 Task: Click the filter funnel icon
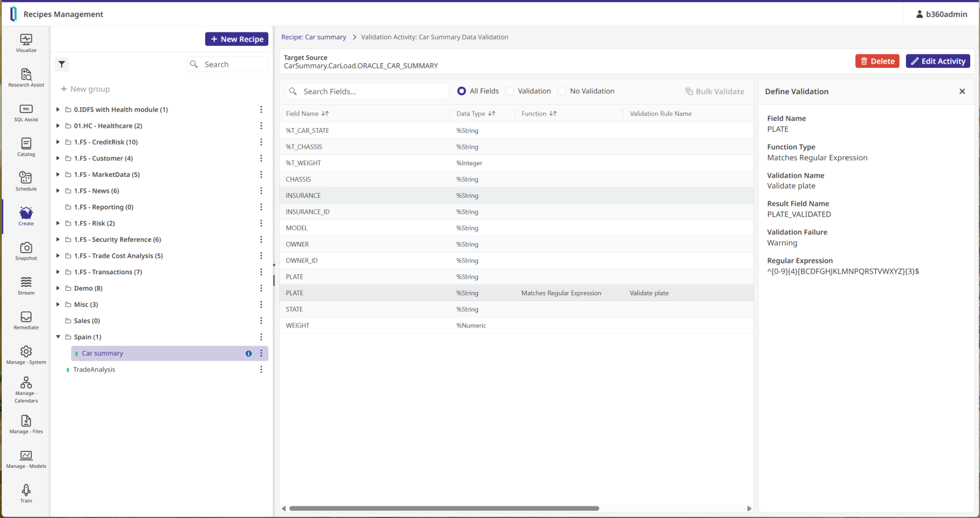coord(62,64)
